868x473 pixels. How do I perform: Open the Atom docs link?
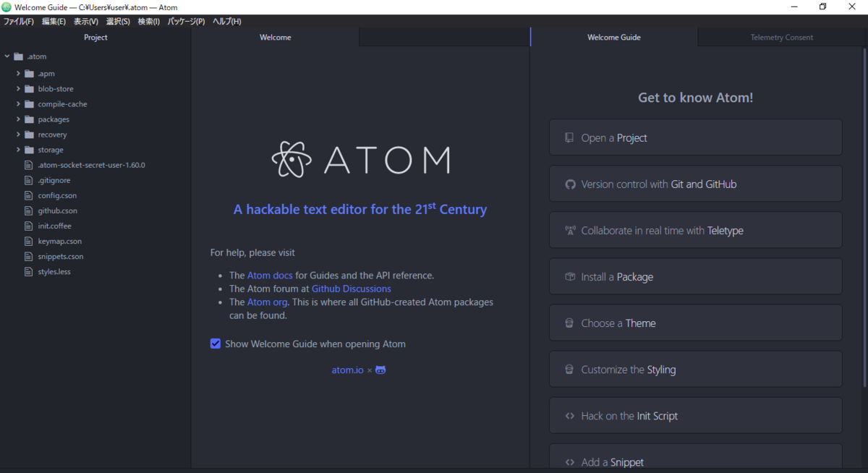[270, 276]
